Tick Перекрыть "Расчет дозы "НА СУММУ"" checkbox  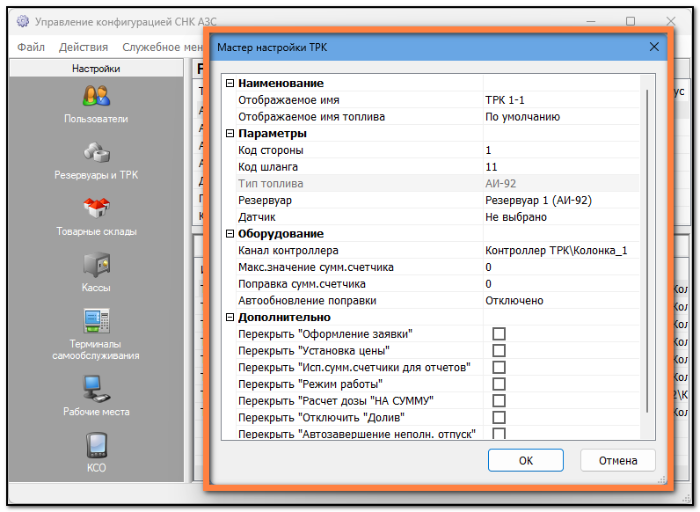[499, 400]
